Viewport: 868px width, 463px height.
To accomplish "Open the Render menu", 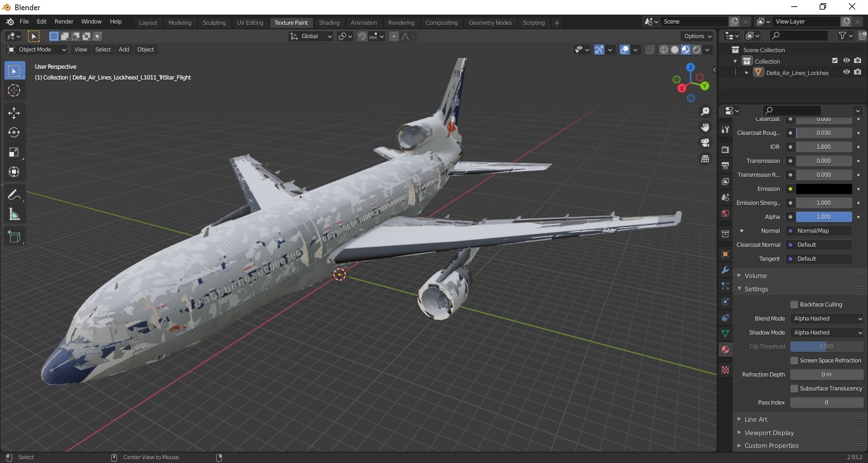I will click(64, 22).
